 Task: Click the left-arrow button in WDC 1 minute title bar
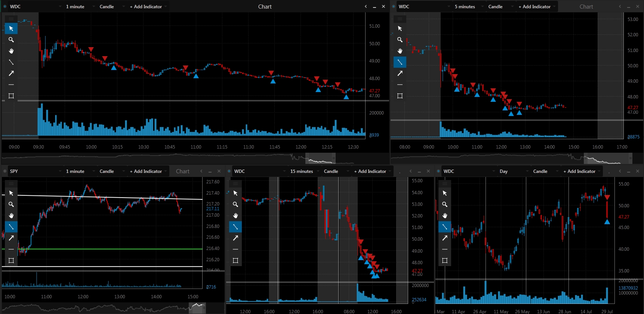366,6
